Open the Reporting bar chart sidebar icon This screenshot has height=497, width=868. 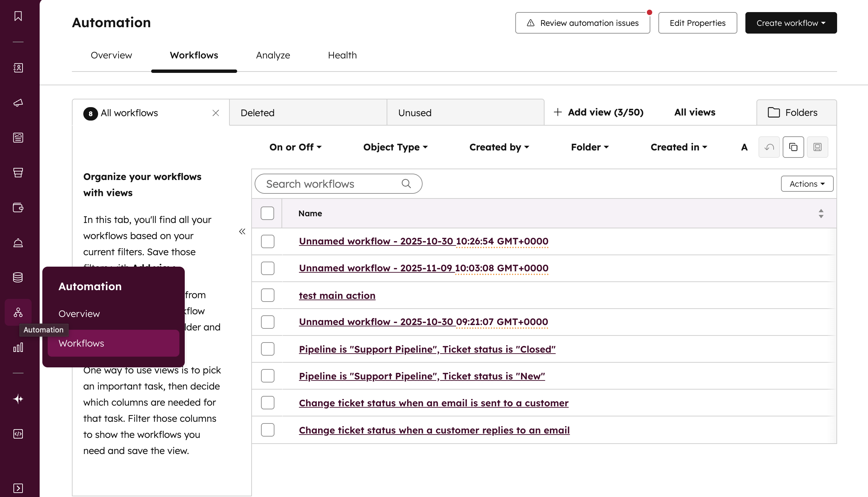pyautogui.click(x=18, y=348)
